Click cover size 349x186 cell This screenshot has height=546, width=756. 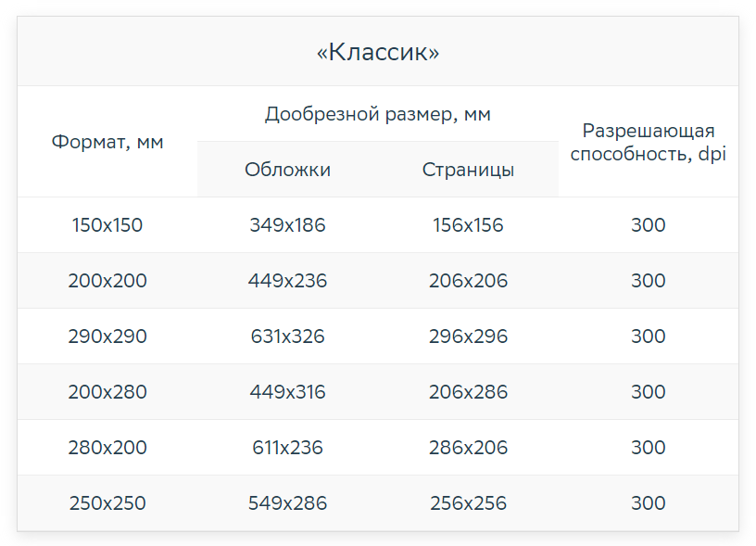[287, 225]
